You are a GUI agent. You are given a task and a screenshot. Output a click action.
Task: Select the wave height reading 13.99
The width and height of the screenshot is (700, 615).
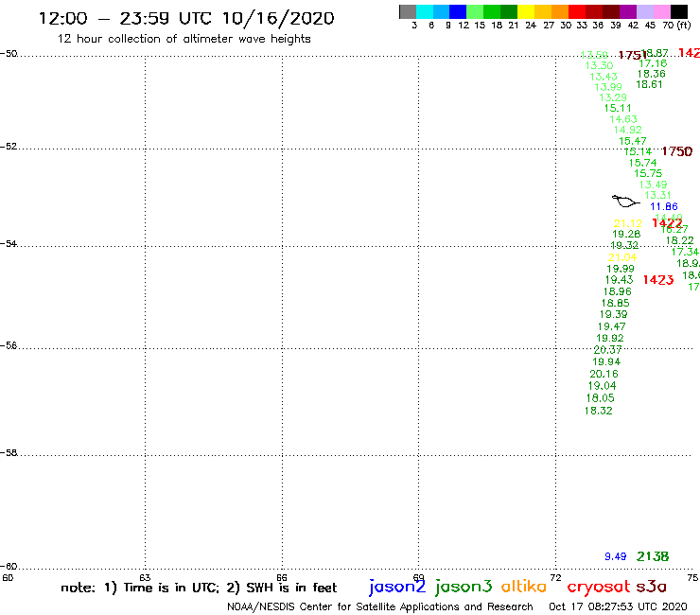pyautogui.click(x=608, y=87)
